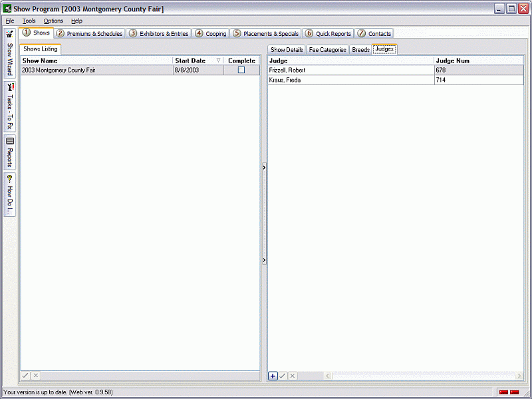Screen dimensions: 532x399
Task: Switch to the Quick Reports tab
Action: (328, 33)
